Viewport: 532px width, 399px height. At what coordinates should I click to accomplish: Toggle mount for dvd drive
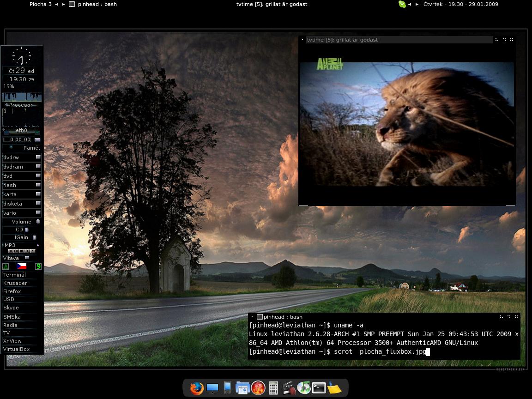[x=38, y=175]
